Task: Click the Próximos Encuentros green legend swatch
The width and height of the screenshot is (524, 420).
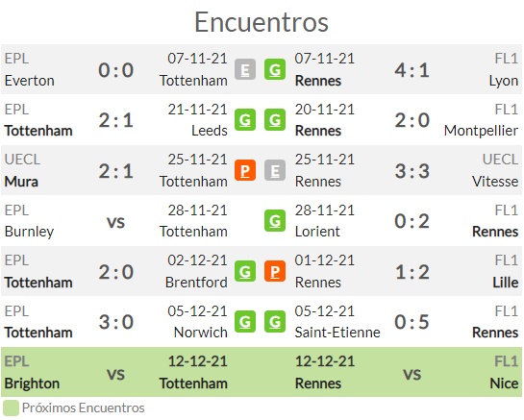Action: [x=11, y=408]
